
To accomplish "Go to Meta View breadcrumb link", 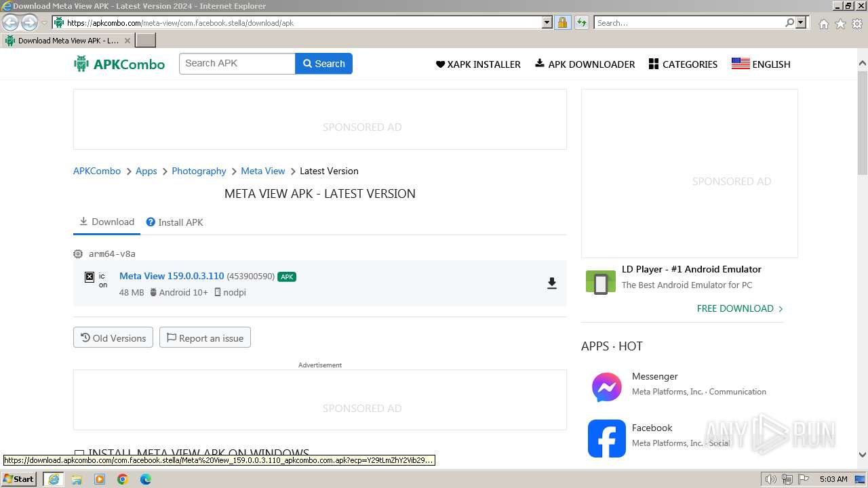I will (x=262, y=171).
